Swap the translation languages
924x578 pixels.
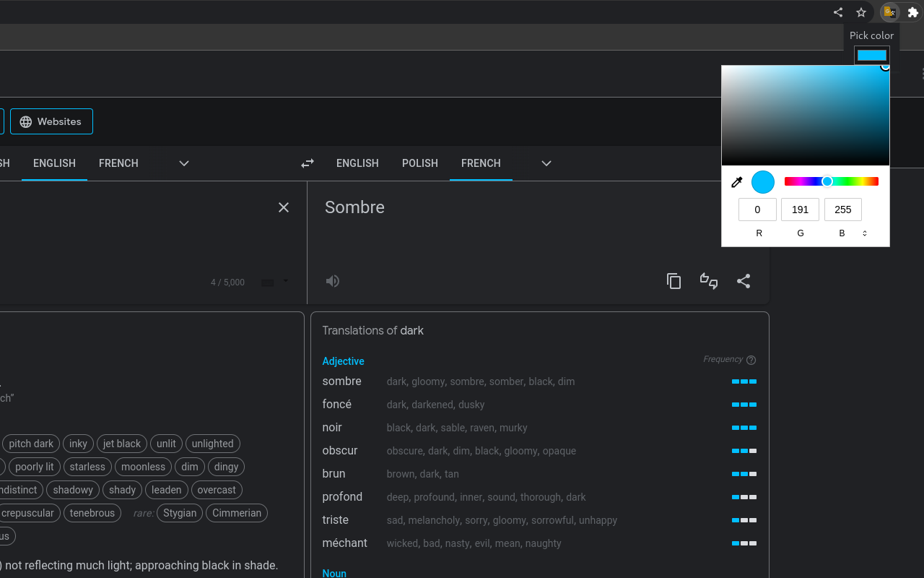click(x=307, y=163)
